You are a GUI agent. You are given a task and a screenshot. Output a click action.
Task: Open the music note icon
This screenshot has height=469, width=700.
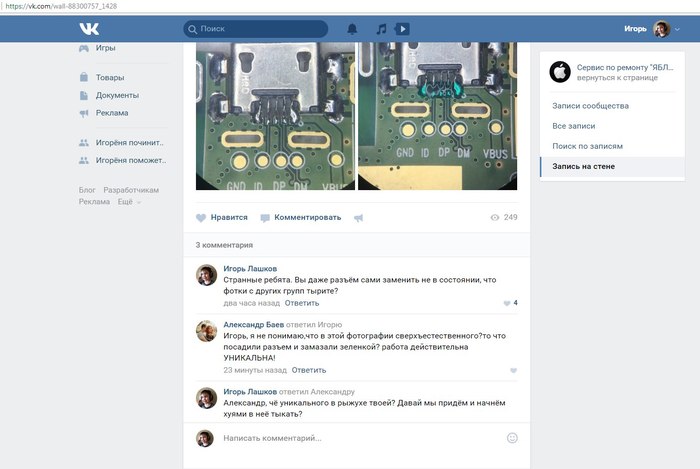click(380, 30)
